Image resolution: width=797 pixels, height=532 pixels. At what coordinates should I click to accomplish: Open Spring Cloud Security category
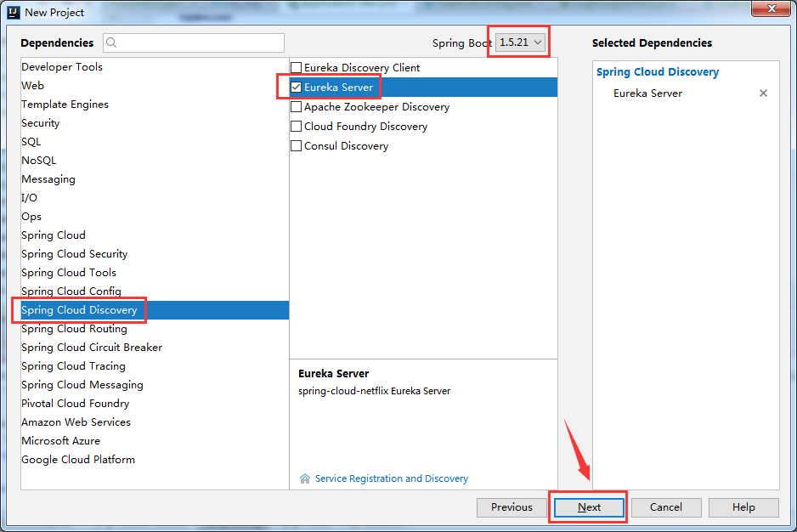[155, 254]
